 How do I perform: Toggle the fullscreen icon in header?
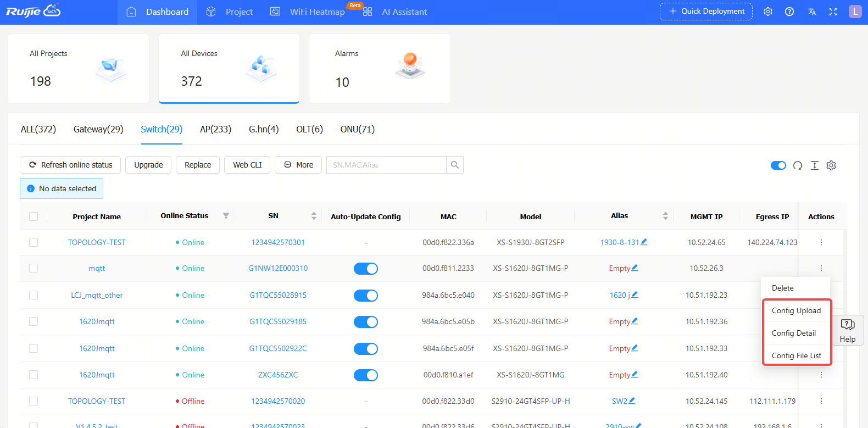[x=833, y=12]
